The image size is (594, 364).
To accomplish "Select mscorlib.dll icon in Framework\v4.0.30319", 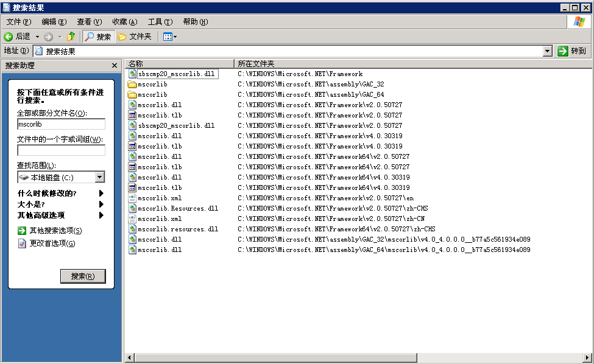I will (x=132, y=136).
